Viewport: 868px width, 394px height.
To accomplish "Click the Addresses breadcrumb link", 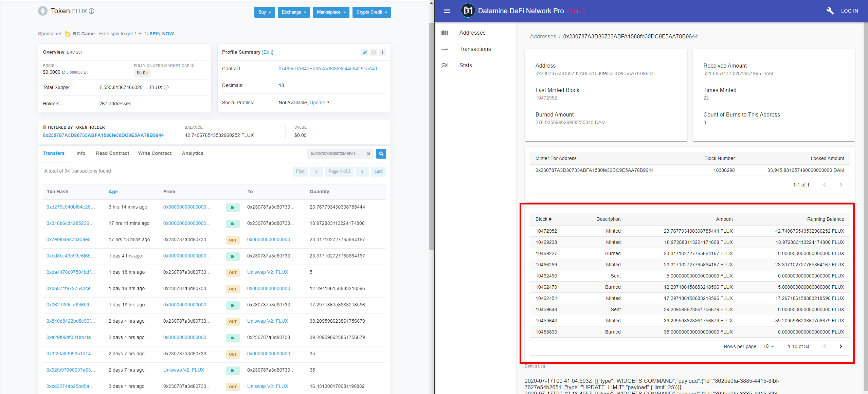I will pos(543,36).
